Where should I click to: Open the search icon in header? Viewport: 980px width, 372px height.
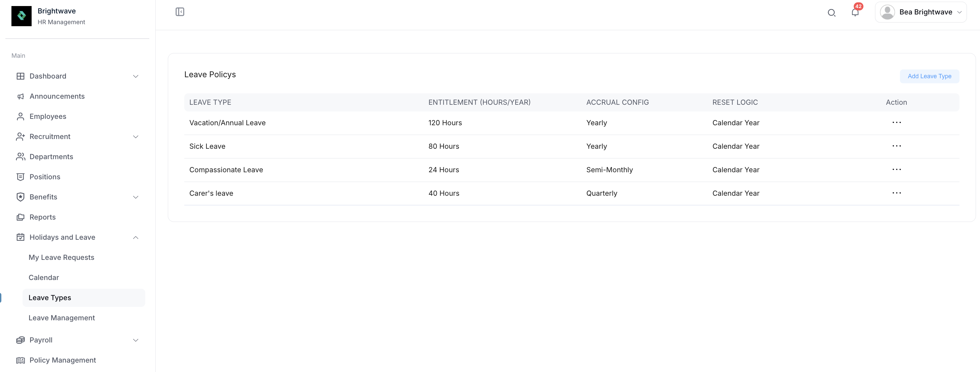click(x=831, y=12)
